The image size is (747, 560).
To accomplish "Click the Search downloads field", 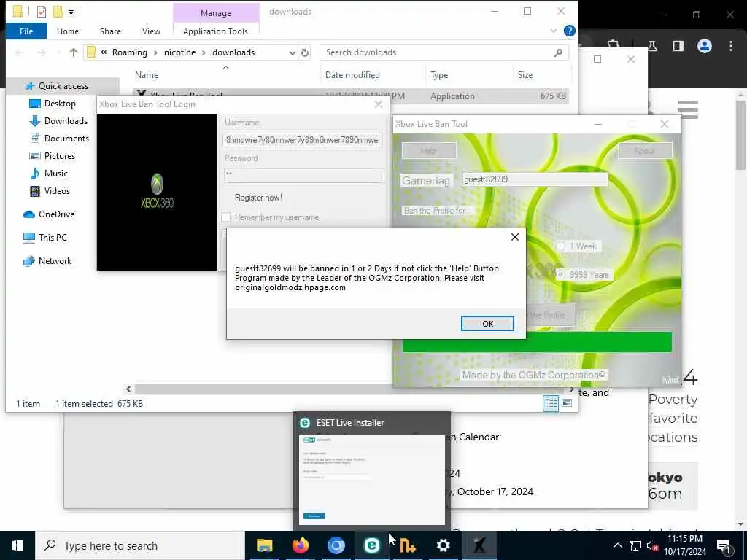I will tap(438, 52).
